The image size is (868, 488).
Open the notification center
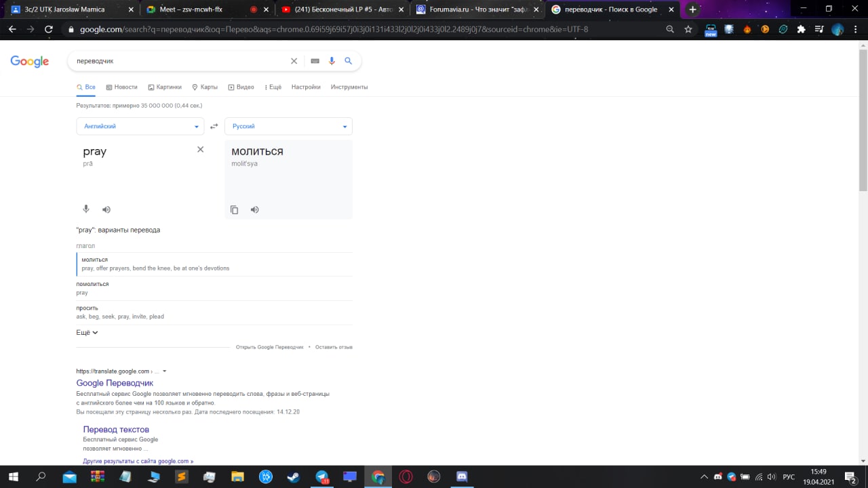click(x=850, y=476)
